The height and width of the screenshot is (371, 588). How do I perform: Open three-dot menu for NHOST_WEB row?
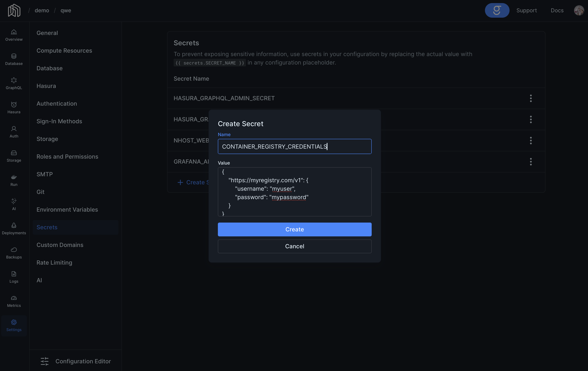tap(531, 141)
